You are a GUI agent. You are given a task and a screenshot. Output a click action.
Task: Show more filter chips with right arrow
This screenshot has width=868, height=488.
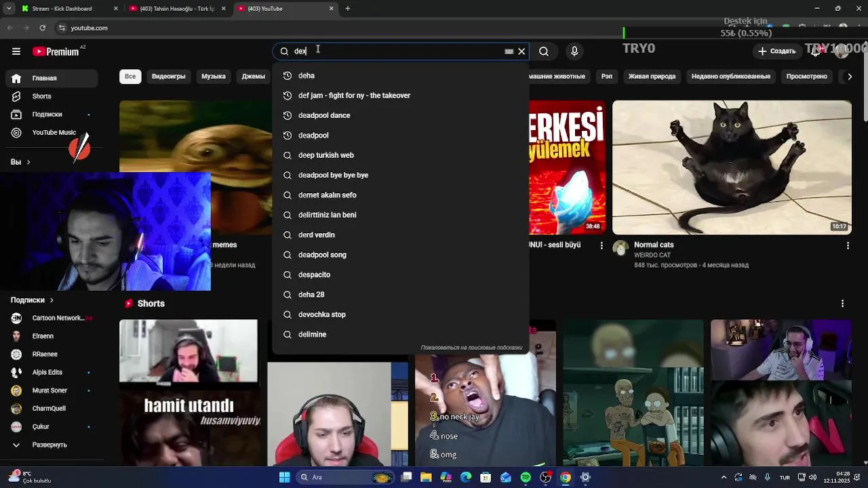click(850, 77)
